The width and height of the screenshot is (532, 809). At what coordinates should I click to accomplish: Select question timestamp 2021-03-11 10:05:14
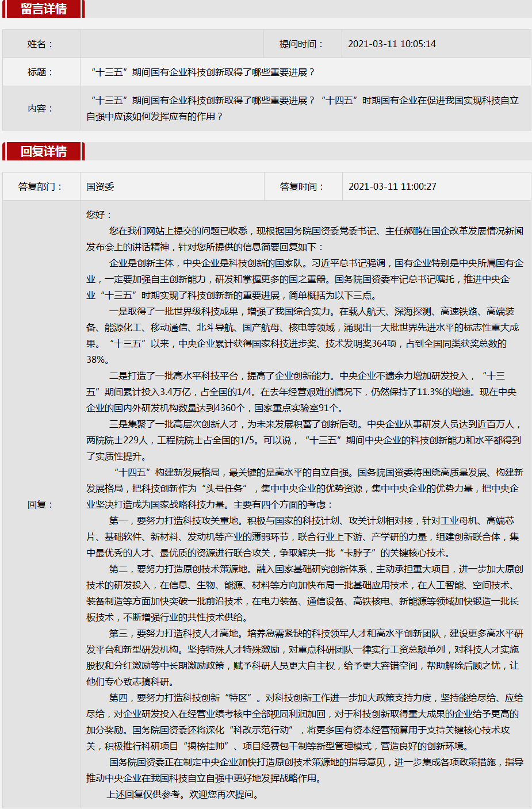pyautogui.click(x=392, y=44)
